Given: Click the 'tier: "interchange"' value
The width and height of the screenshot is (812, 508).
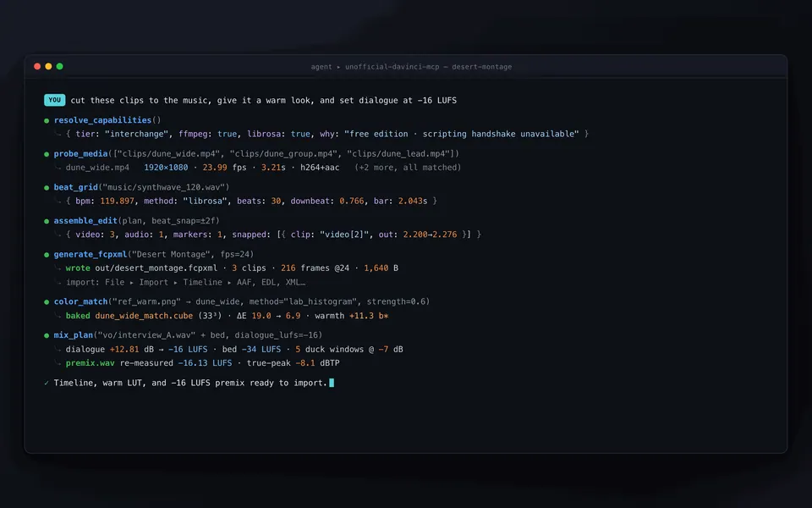Looking at the screenshot, I should [122, 134].
